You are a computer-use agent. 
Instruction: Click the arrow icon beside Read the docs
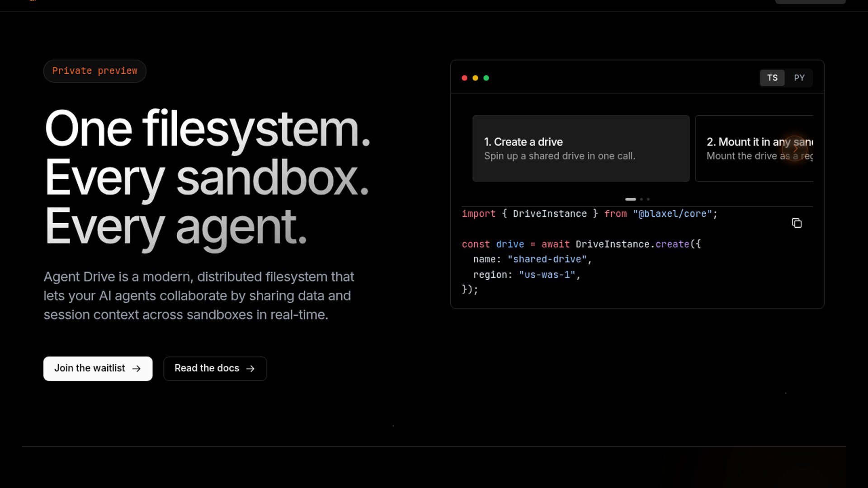pyautogui.click(x=250, y=369)
